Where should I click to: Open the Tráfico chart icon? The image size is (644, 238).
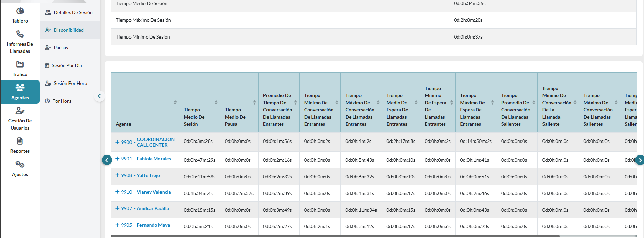click(20, 64)
